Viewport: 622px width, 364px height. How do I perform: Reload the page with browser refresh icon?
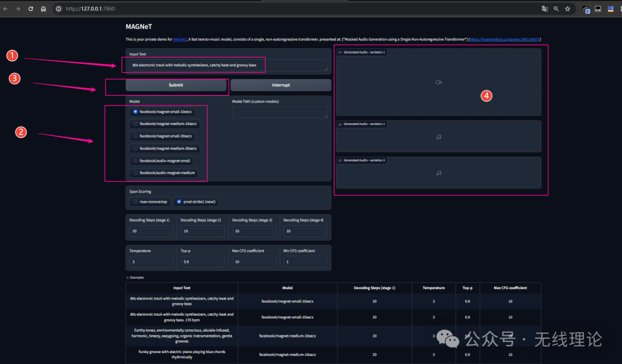pos(31,9)
